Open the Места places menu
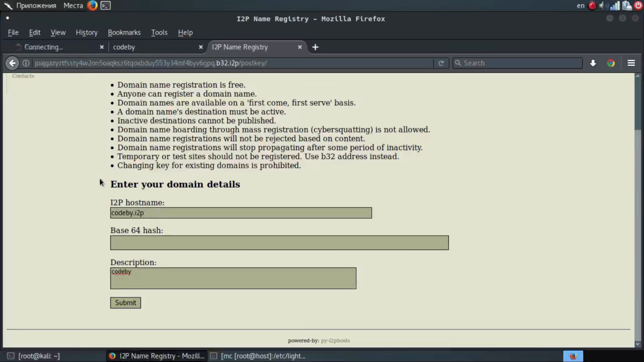The width and height of the screenshot is (644, 362). pyautogui.click(x=73, y=6)
